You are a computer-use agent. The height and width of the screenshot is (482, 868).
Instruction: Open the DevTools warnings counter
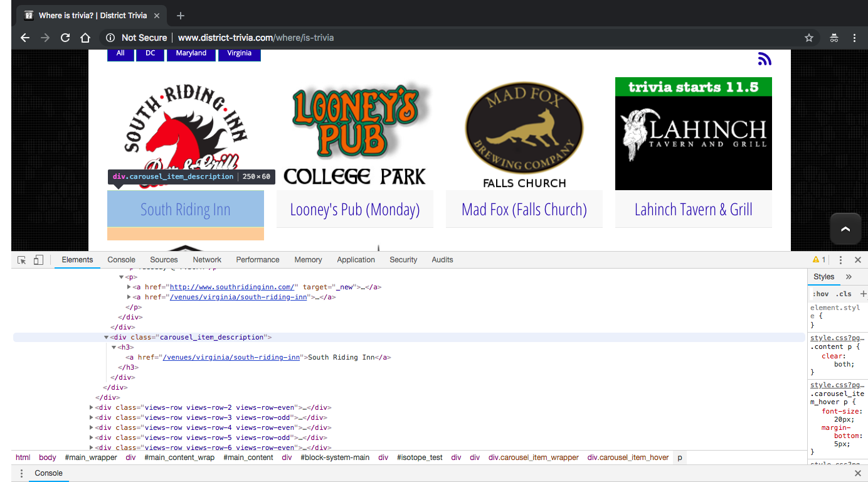[x=819, y=260]
